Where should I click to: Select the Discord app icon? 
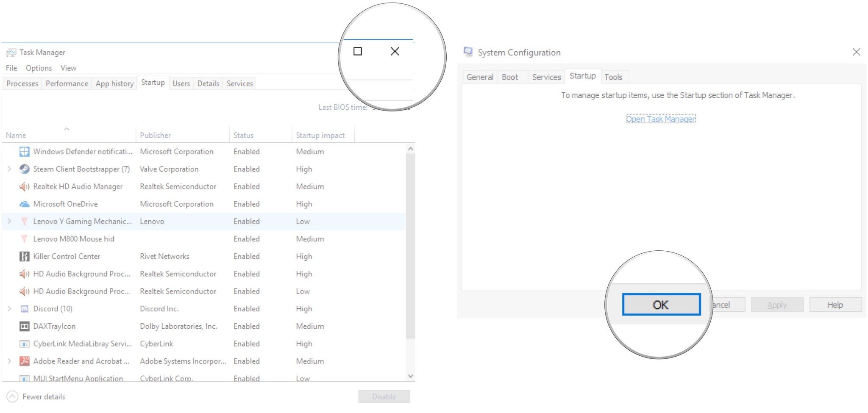pos(25,309)
